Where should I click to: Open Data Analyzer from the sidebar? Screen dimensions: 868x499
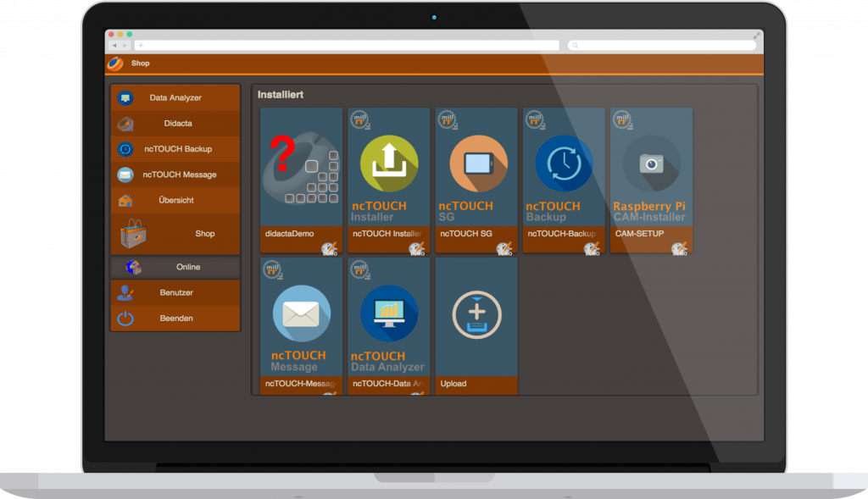pyautogui.click(x=175, y=98)
